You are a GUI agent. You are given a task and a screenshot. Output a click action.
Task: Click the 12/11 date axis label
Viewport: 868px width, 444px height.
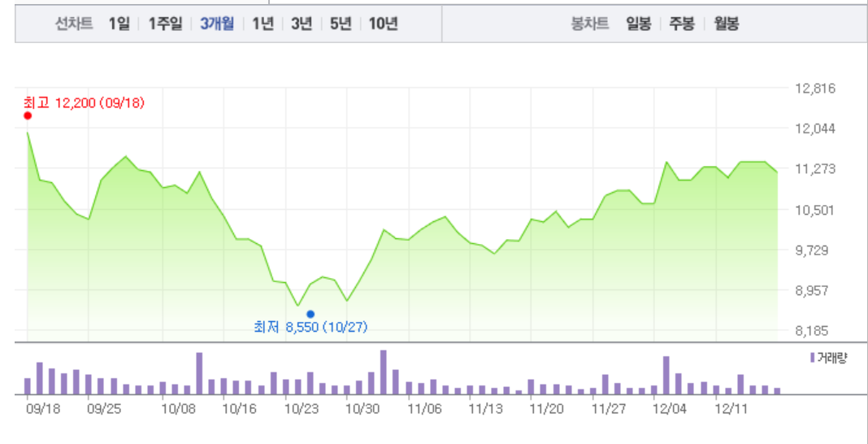tap(730, 409)
